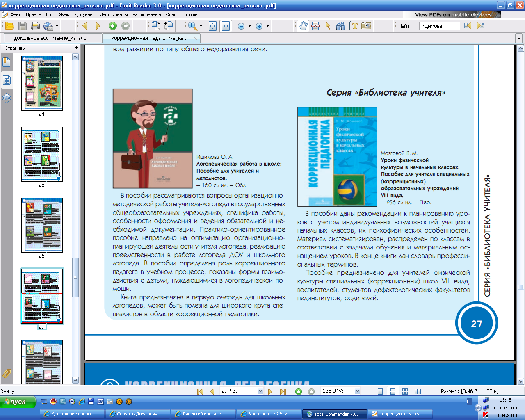Viewport: 525px width, 420px height.
Task: Click the View PDFs on mobile devices banner
Action: (x=453, y=14)
